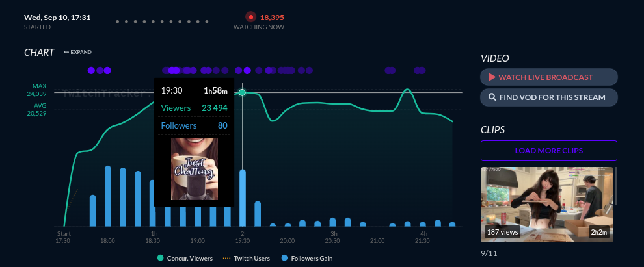
Task: Click the MAX 24,039 axis label
Action: coord(37,90)
